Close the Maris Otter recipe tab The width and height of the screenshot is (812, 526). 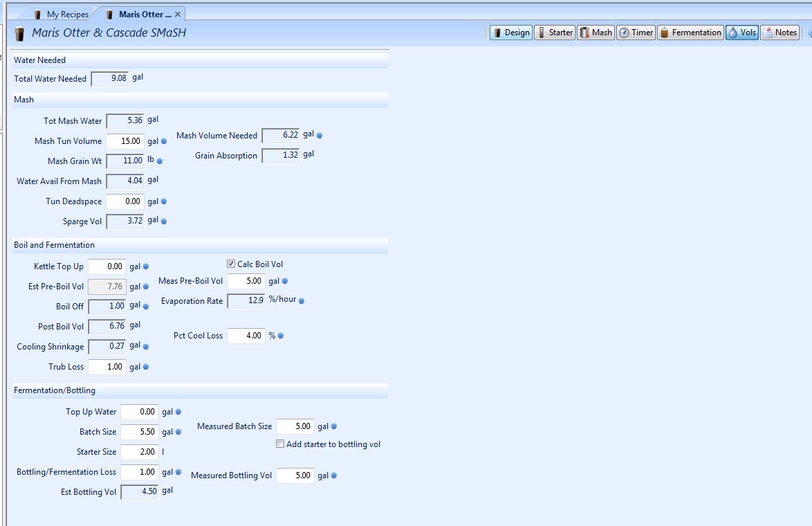tap(178, 15)
